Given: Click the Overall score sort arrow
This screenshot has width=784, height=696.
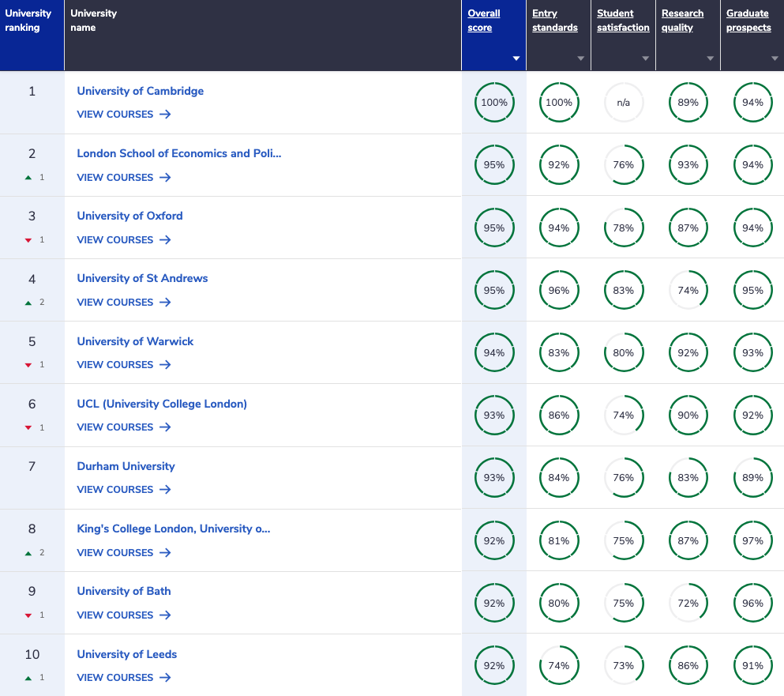Looking at the screenshot, I should coord(516,58).
